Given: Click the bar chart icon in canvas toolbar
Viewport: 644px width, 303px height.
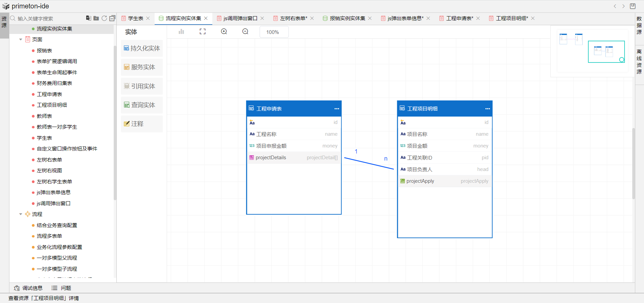Looking at the screenshot, I should pyautogui.click(x=181, y=32).
